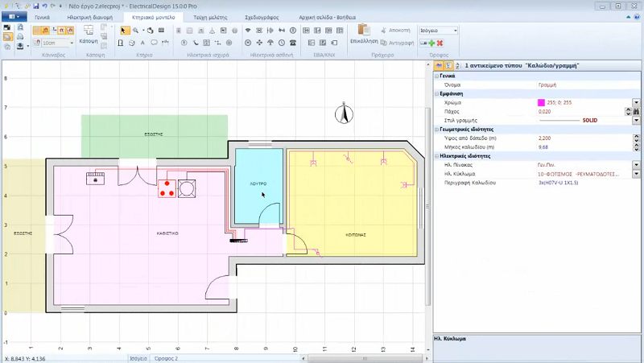Viewport: 644px width, 363px height.
Task: Click the magenta color swatch
Action: click(541, 103)
